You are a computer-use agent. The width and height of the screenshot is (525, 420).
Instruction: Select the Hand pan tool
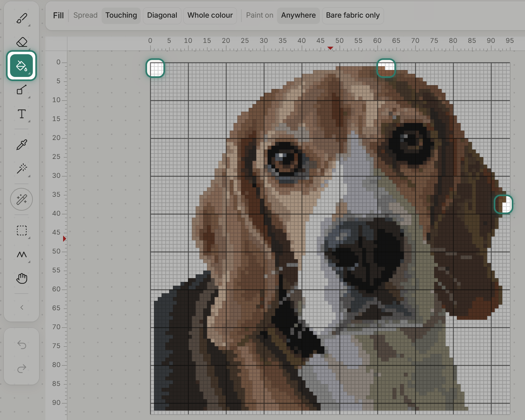coord(21,278)
